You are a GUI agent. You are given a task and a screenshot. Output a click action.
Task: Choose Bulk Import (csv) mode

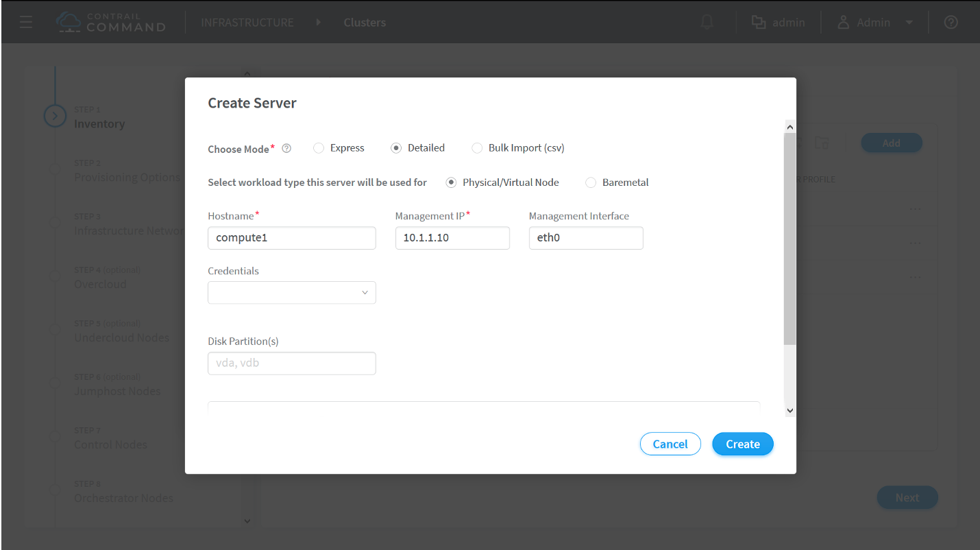477,148
